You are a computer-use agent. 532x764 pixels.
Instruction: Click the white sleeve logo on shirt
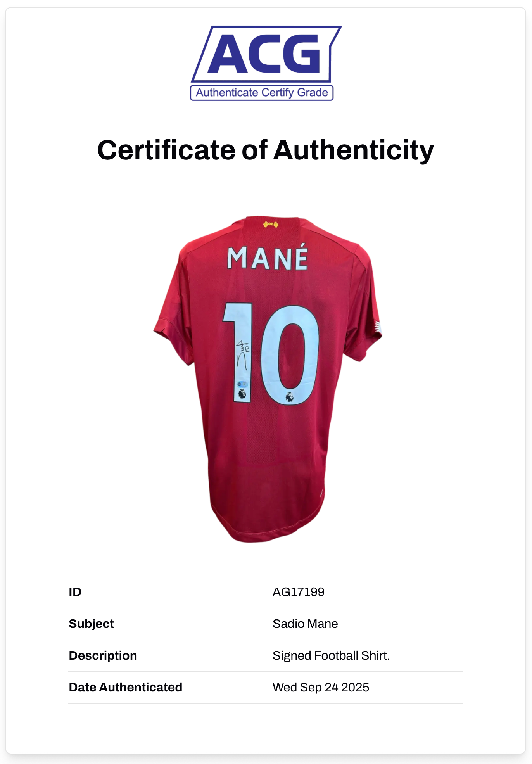pyautogui.click(x=378, y=327)
